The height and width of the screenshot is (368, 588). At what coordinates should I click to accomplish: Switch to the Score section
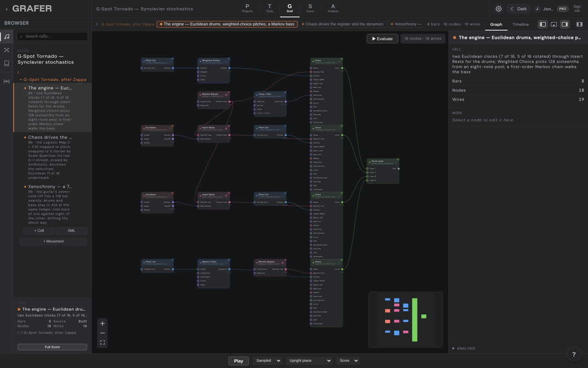click(310, 8)
